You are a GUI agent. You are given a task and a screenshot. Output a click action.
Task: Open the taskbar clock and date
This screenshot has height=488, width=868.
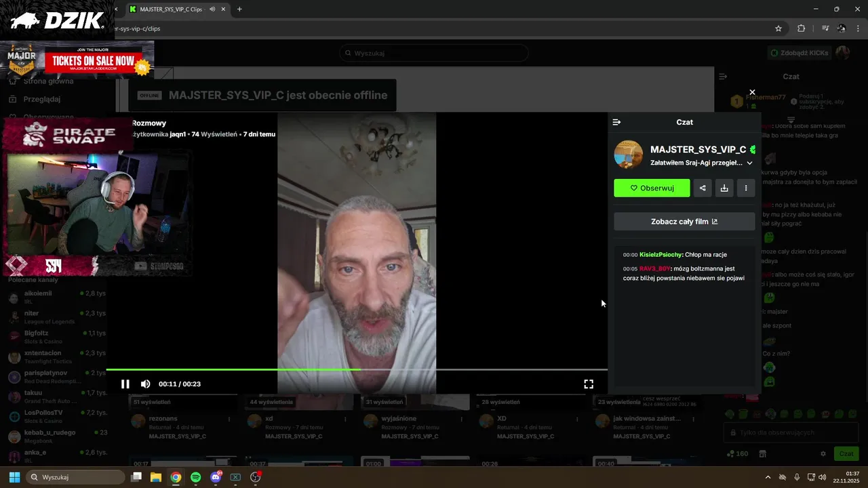click(846, 477)
